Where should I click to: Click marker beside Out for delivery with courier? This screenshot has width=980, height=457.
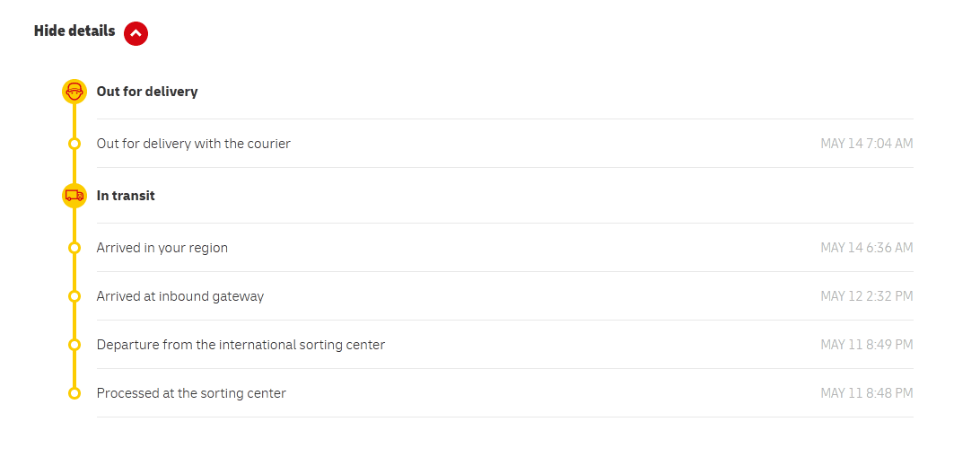(74, 144)
